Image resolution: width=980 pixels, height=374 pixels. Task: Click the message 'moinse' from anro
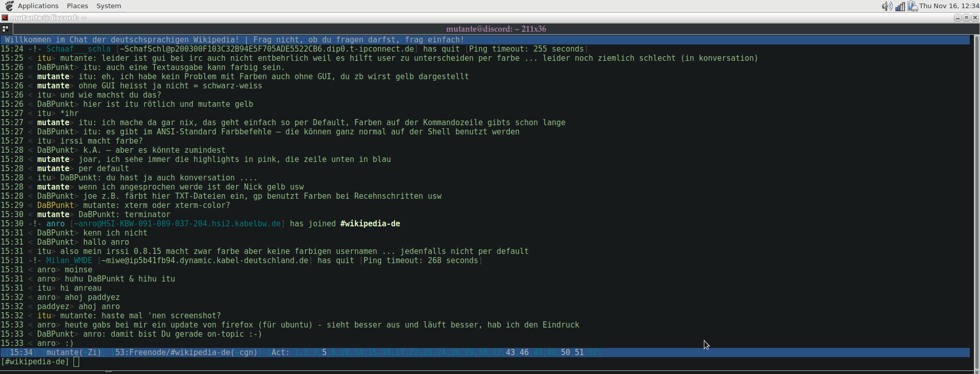pyautogui.click(x=79, y=270)
